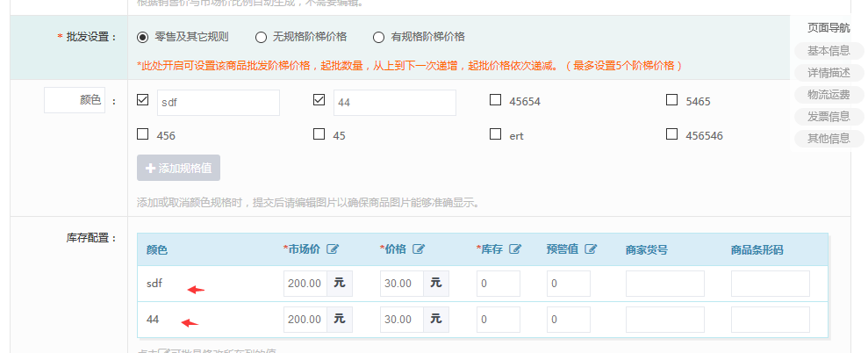Click the sdf row 预警值 input
Viewport: 868px width, 353px height.
tap(569, 284)
